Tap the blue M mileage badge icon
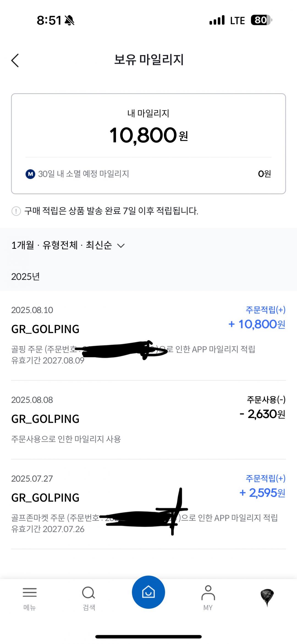The height and width of the screenshot is (644, 297). click(30, 174)
